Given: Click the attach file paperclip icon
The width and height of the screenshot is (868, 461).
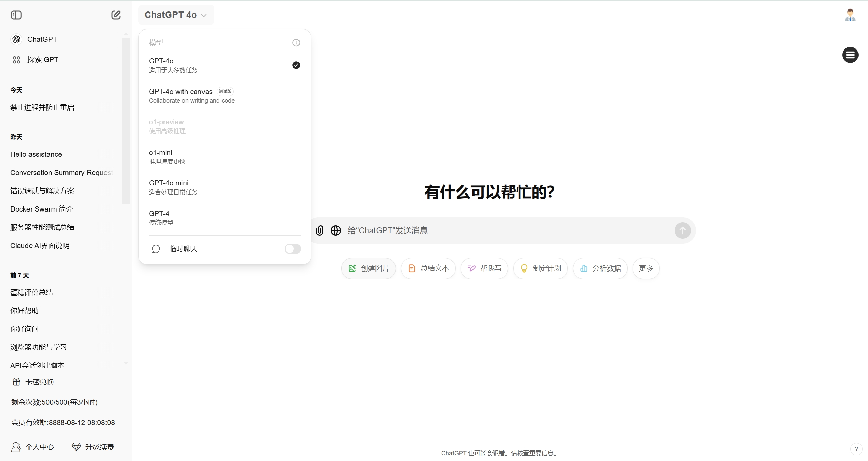Looking at the screenshot, I should [319, 230].
